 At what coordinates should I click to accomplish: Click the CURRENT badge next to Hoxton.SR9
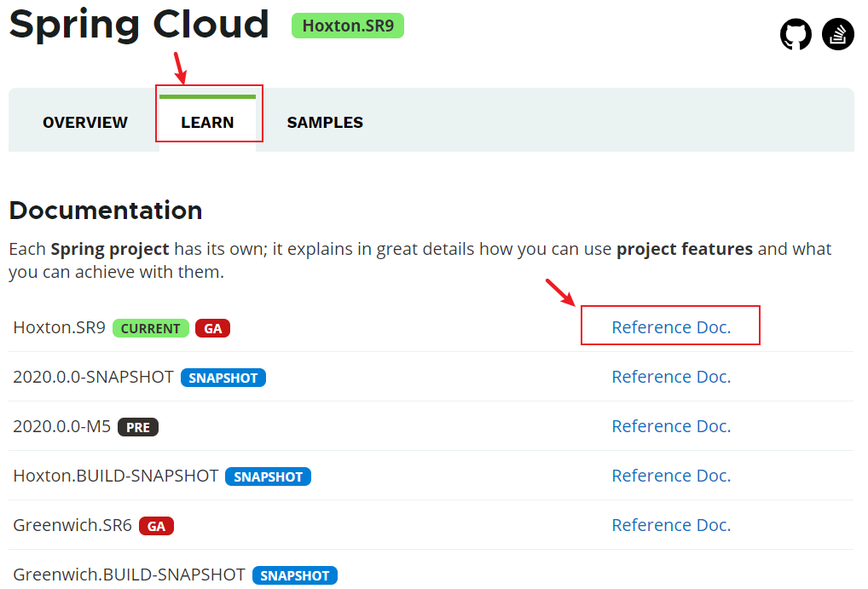click(x=151, y=328)
